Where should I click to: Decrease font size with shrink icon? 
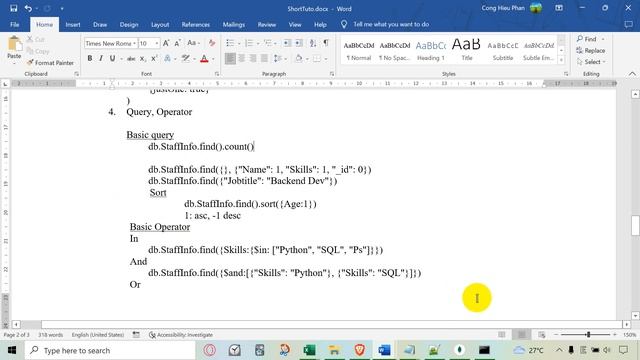[178, 43]
